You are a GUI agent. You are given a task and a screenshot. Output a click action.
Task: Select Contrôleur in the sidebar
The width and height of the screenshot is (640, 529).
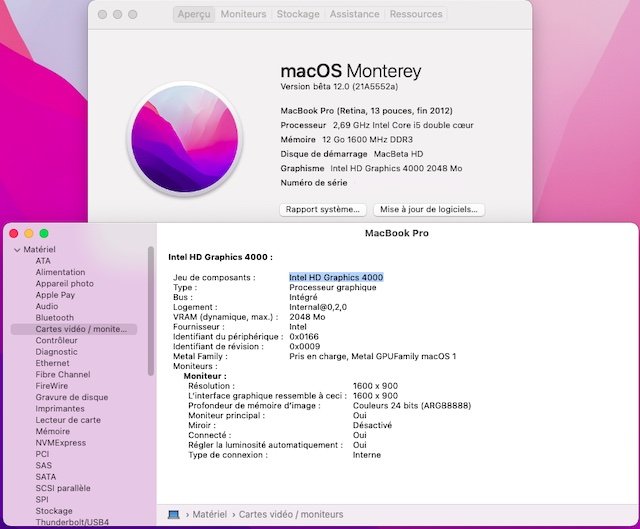pyautogui.click(x=56, y=340)
